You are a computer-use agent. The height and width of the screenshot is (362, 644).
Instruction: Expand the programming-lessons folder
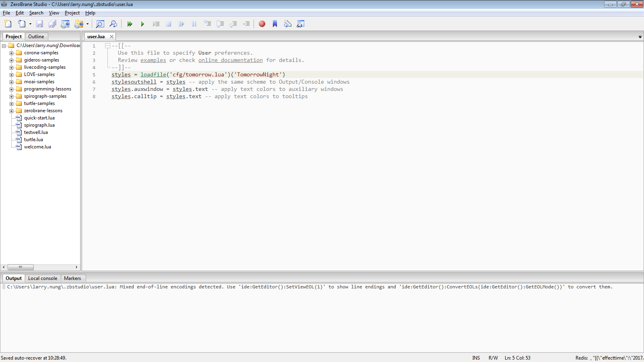[12, 89]
